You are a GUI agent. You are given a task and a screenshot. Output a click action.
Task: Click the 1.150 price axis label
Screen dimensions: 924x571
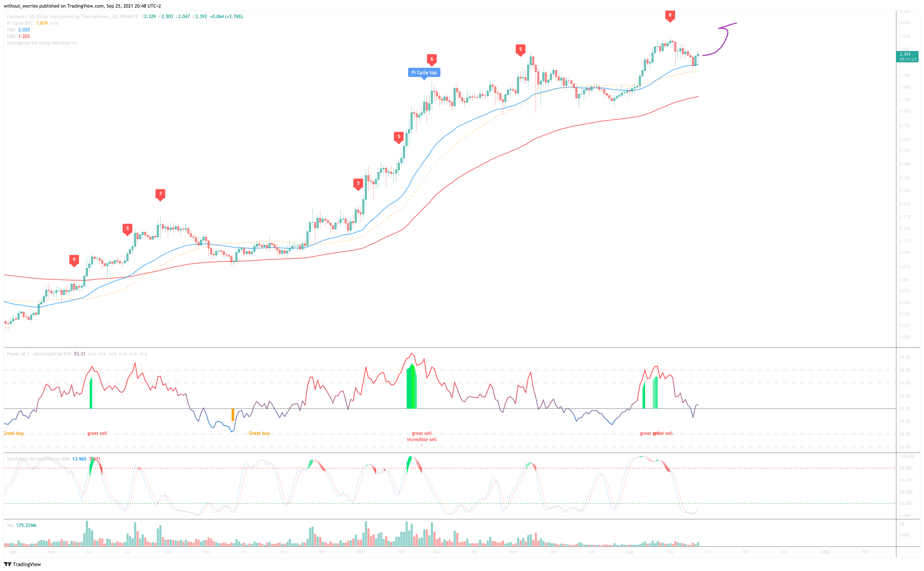click(905, 100)
